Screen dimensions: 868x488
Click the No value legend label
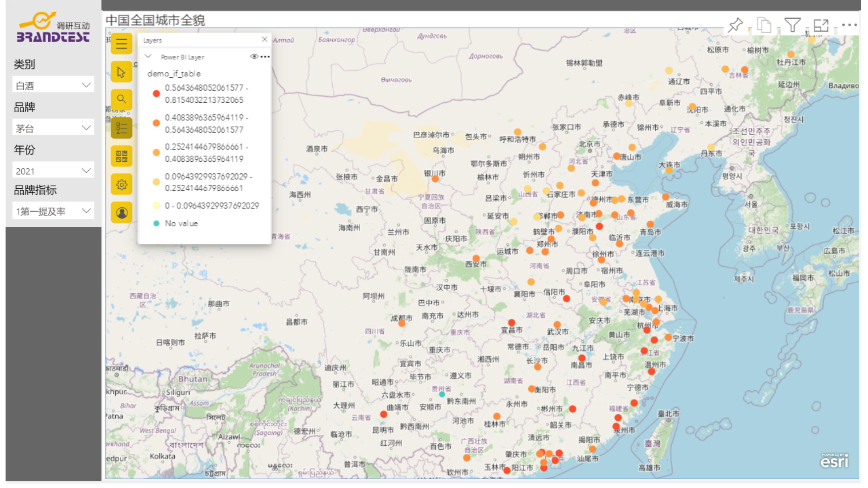pyautogui.click(x=181, y=223)
